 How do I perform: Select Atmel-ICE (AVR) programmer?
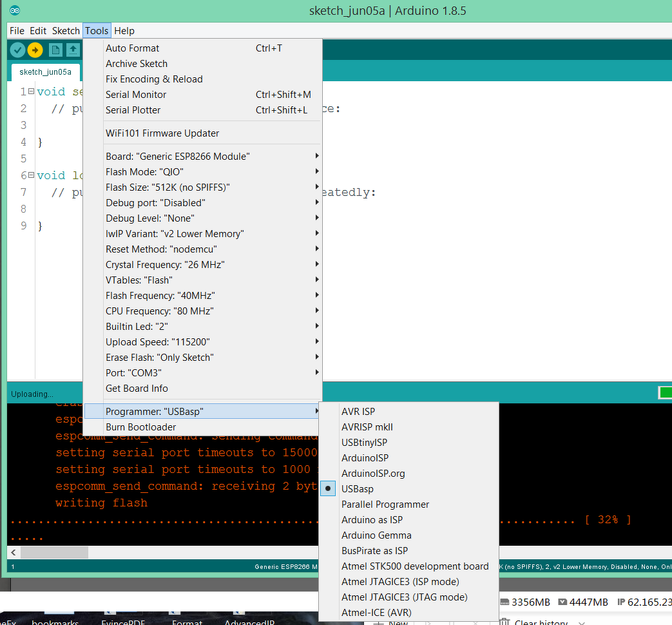pos(409,612)
